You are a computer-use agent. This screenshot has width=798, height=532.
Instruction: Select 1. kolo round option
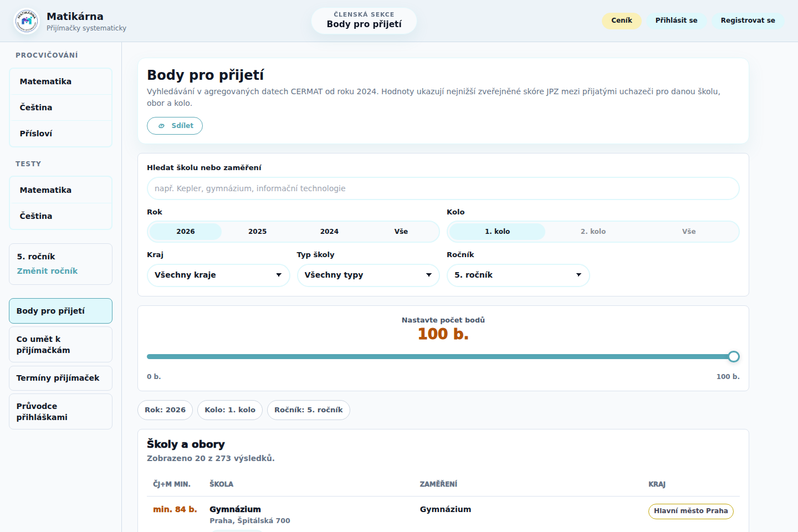497,232
